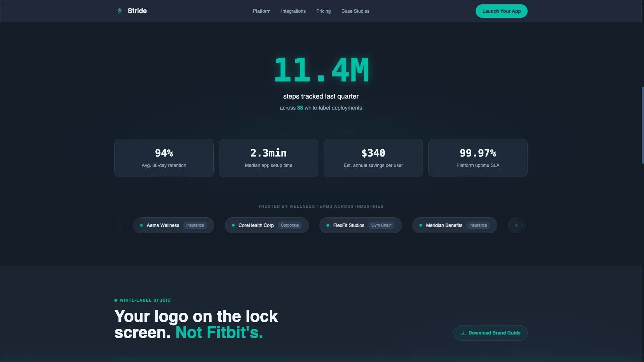Select the 99.97% Platform uptime SLA card

pos(478,158)
